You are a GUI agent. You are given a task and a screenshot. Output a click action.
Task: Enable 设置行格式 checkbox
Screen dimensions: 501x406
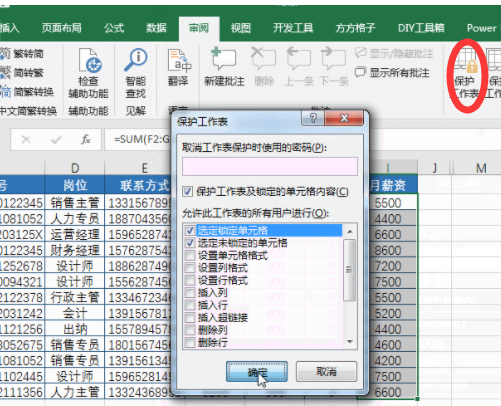click(190, 280)
